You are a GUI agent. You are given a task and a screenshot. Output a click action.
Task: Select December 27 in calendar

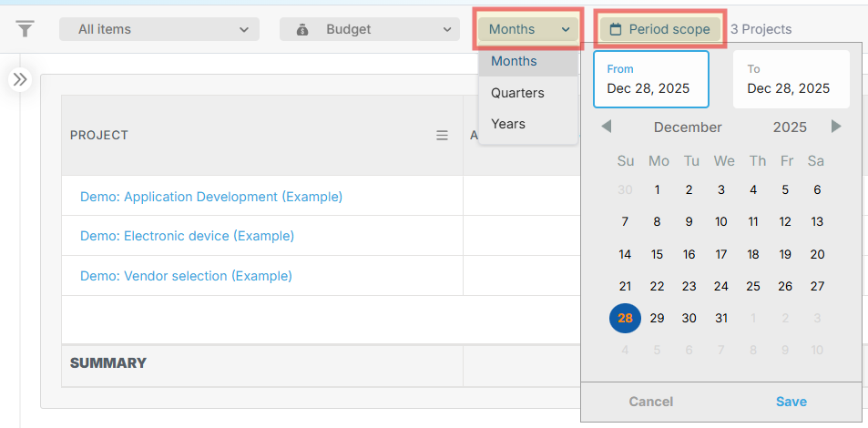click(817, 286)
